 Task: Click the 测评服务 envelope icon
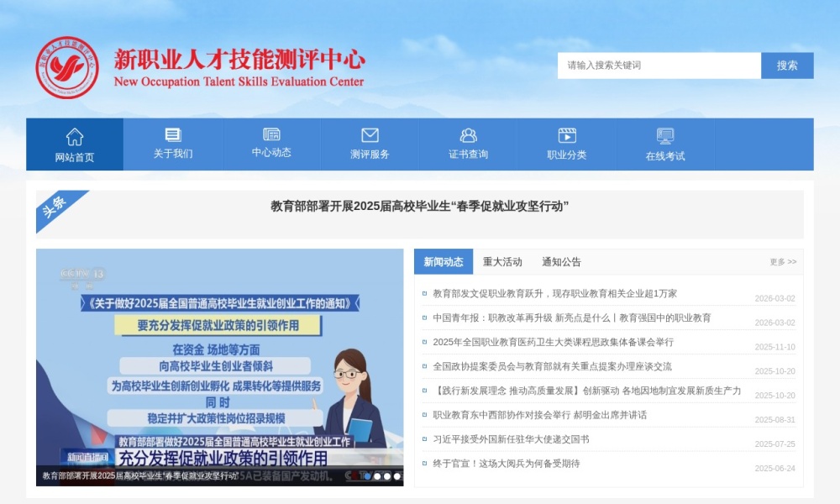click(x=370, y=135)
